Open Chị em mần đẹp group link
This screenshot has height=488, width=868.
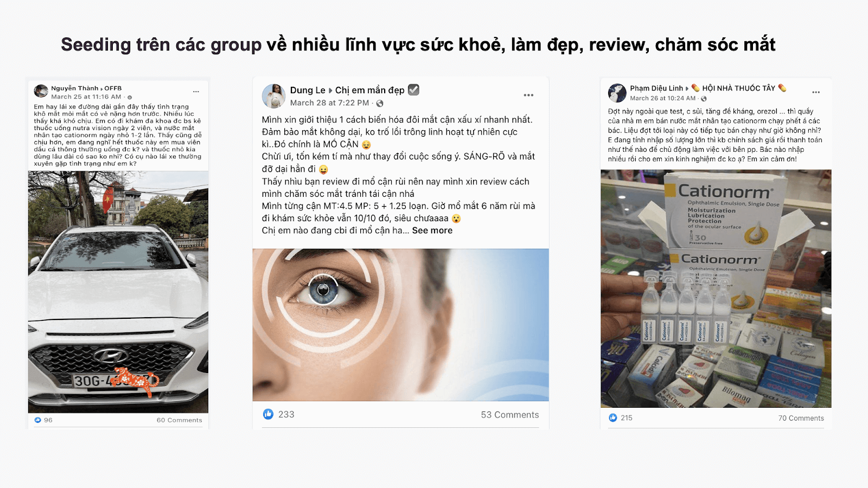pyautogui.click(x=370, y=90)
